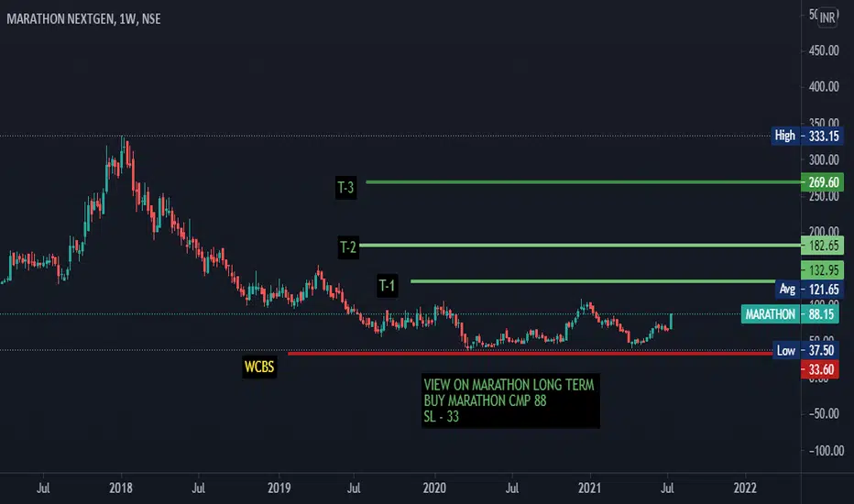The image size is (854, 504).
Task: Select the green T-2 horizontal line
Action: 580,246
